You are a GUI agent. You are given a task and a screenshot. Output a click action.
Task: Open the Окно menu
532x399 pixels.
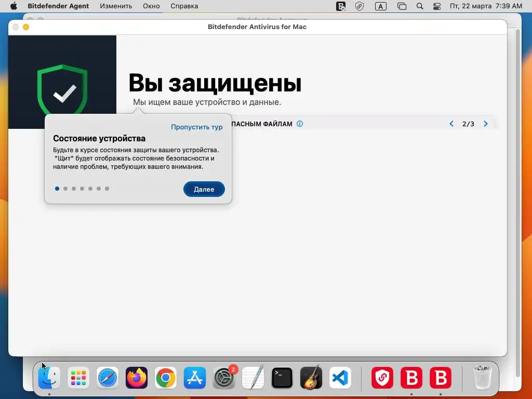151,6
